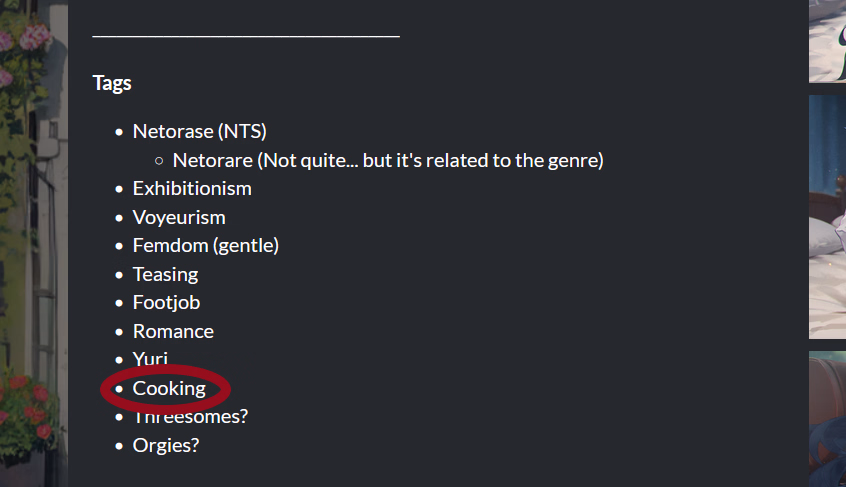Click the bullet next to Cooking
Viewport: 846px width, 487px height.
click(x=119, y=389)
